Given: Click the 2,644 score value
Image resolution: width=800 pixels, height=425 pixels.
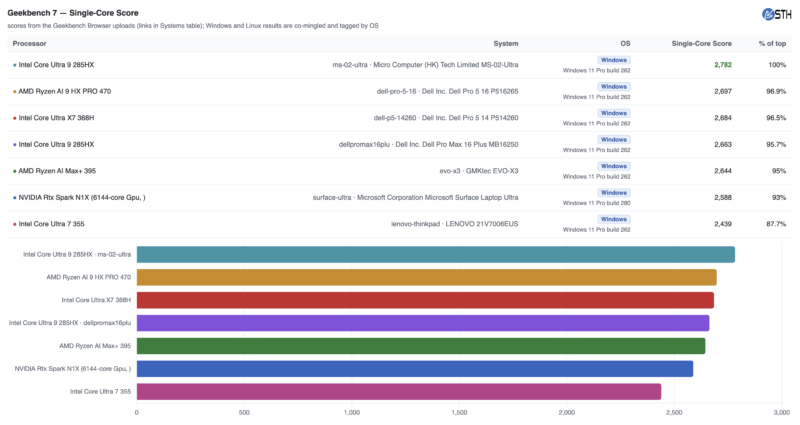Looking at the screenshot, I should pos(723,171).
